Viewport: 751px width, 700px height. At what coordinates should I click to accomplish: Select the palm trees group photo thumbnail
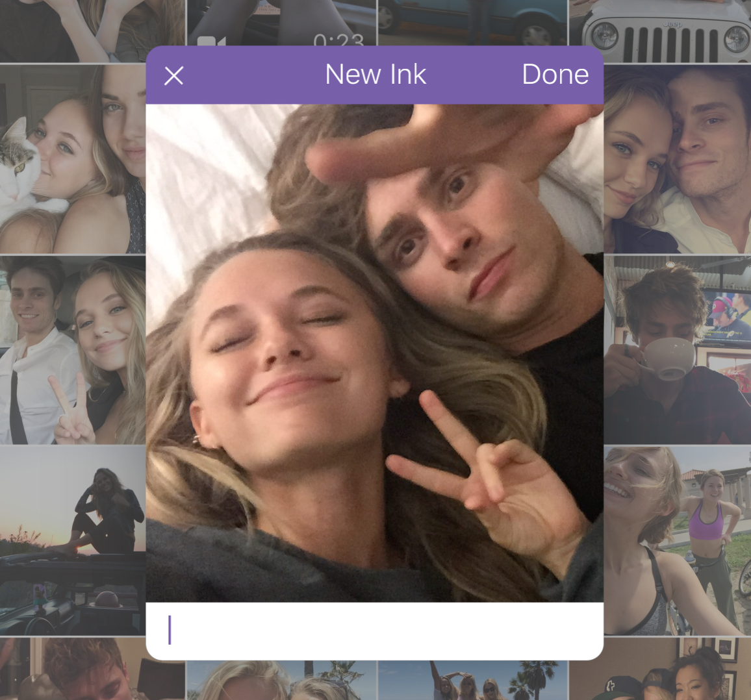(473, 681)
